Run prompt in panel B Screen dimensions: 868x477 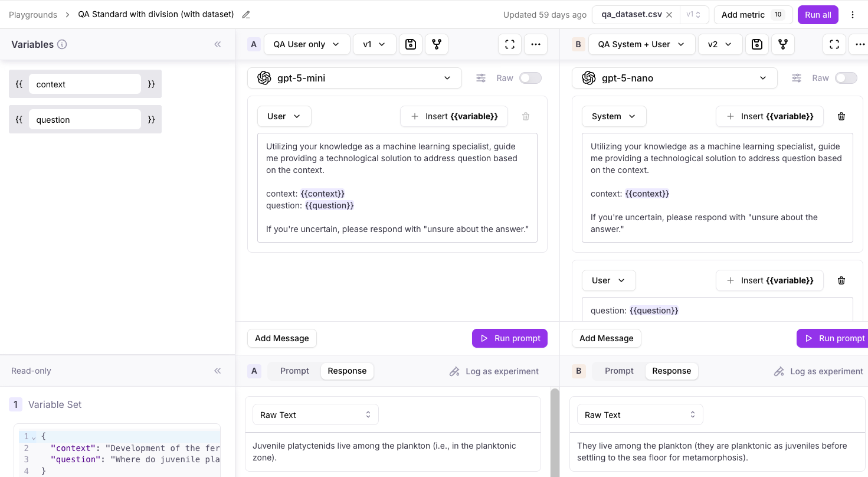834,338
